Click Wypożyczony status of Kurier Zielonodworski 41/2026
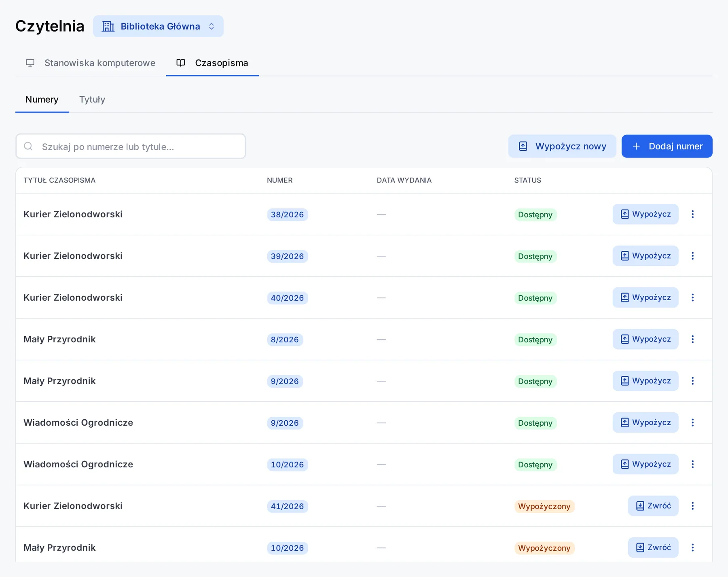This screenshot has height=577, width=728. (x=544, y=506)
